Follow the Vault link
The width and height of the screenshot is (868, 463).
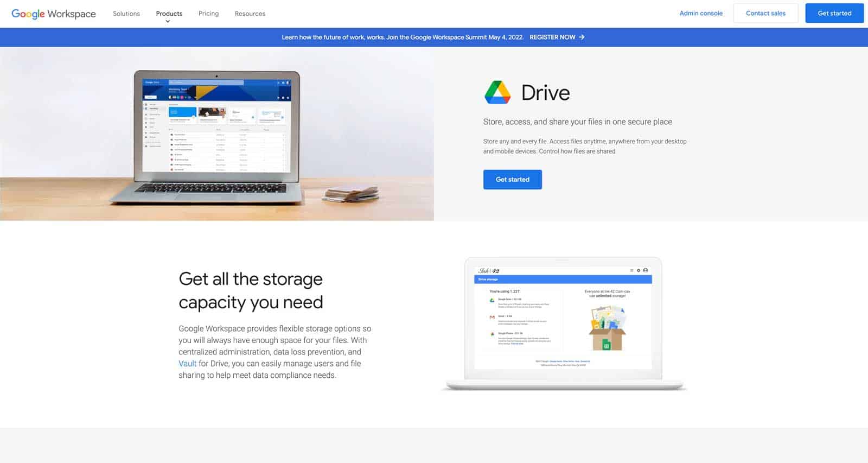point(188,364)
